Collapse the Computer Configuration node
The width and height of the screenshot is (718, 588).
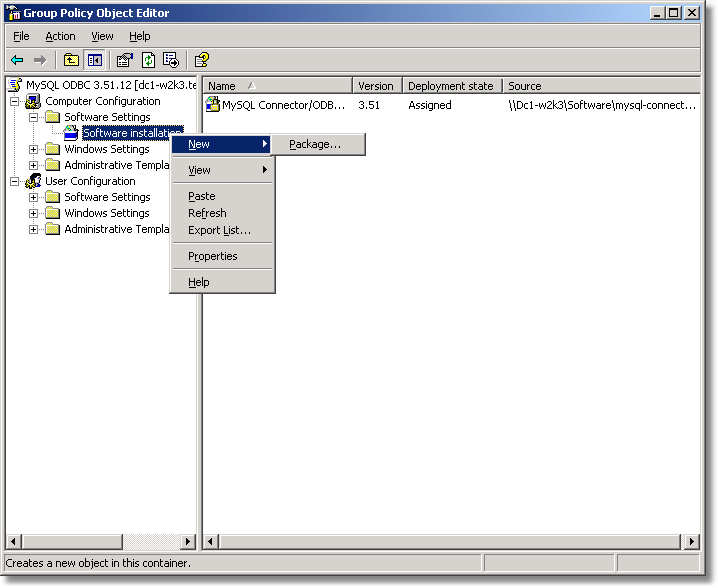(x=15, y=101)
